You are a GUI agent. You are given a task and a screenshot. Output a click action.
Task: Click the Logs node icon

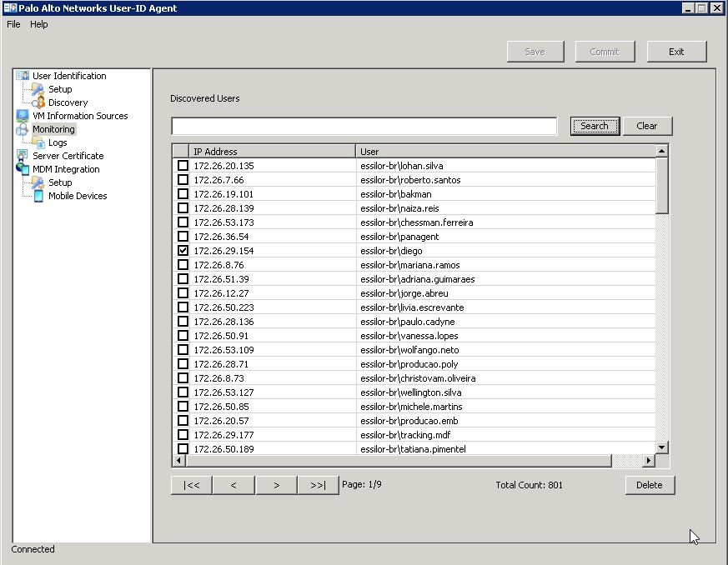[38, 142]
